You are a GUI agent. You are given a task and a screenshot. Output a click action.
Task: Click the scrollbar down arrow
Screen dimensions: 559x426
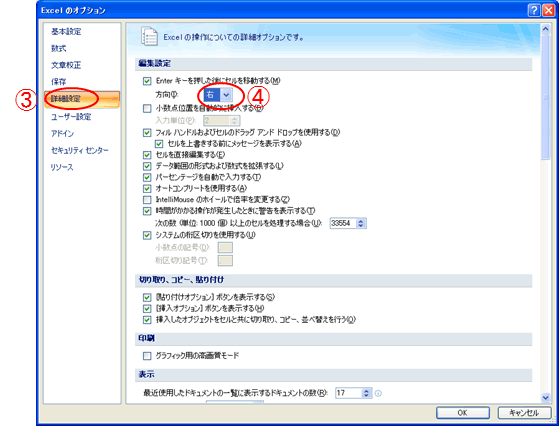(545, 397)
